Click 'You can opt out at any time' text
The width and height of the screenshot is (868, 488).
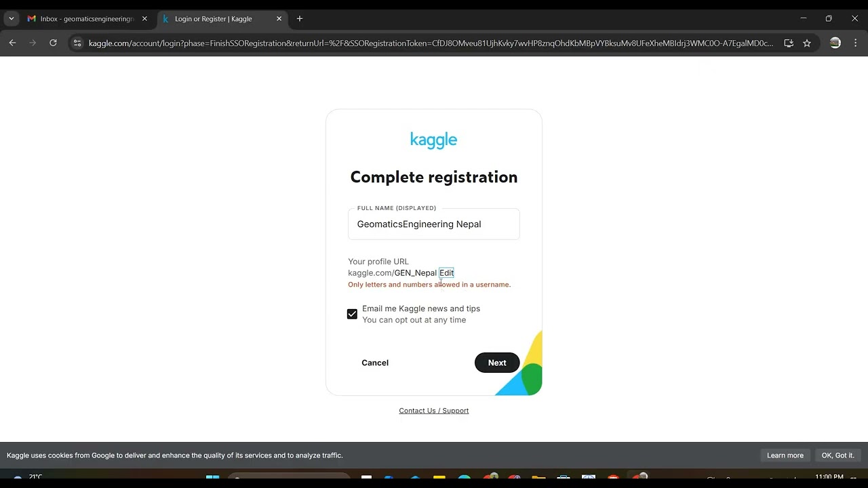(x=414, y=320)
